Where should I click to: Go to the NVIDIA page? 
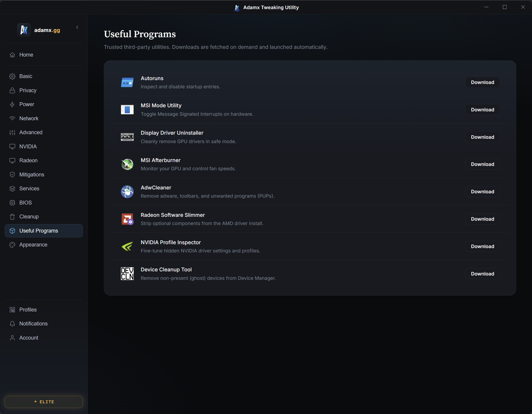[x=44, y=146]
